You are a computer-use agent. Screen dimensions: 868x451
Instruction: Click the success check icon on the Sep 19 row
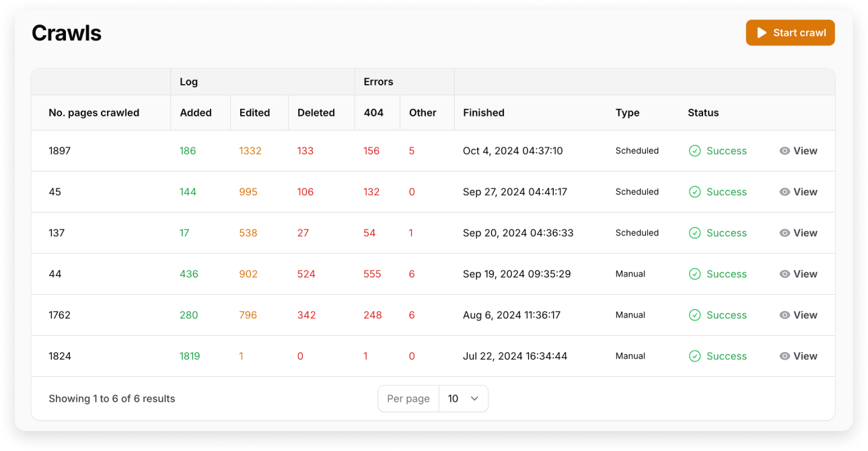[694, 274]
